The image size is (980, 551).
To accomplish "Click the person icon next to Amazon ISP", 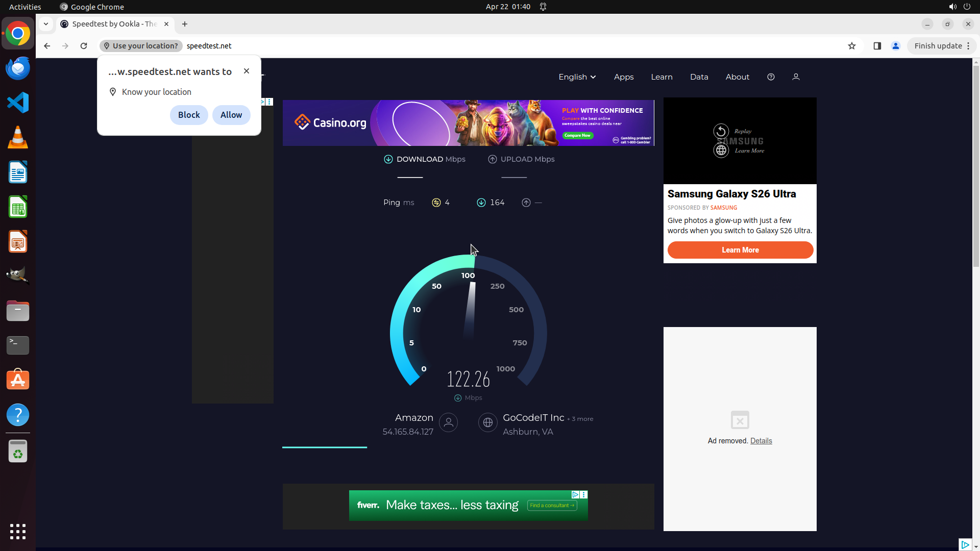I will (x=448, y=422).
